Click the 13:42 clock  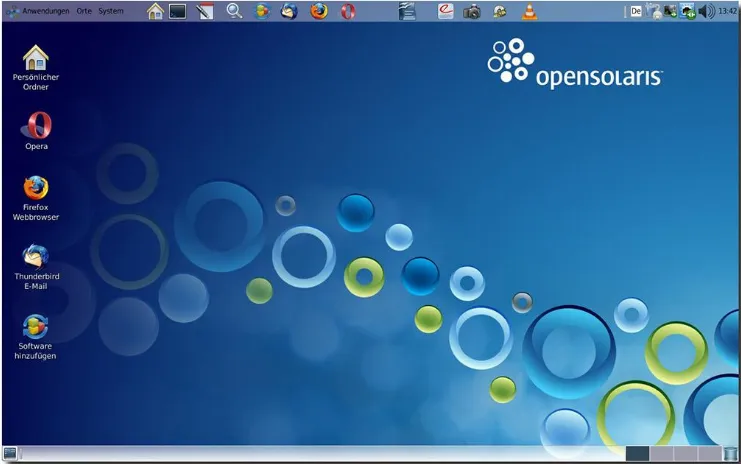click(x=727, y=11)
